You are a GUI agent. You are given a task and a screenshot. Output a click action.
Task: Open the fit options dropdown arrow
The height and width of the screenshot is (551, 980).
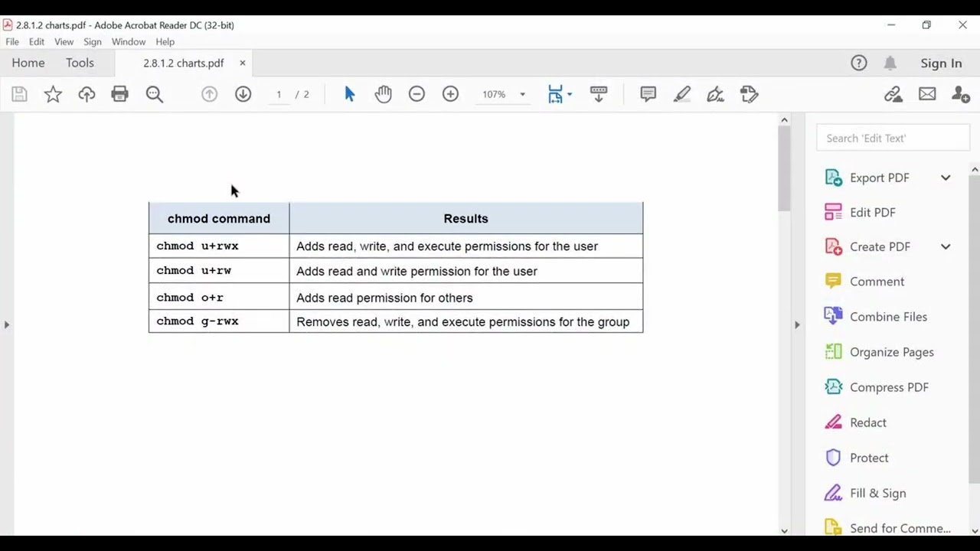coord(569,95)
